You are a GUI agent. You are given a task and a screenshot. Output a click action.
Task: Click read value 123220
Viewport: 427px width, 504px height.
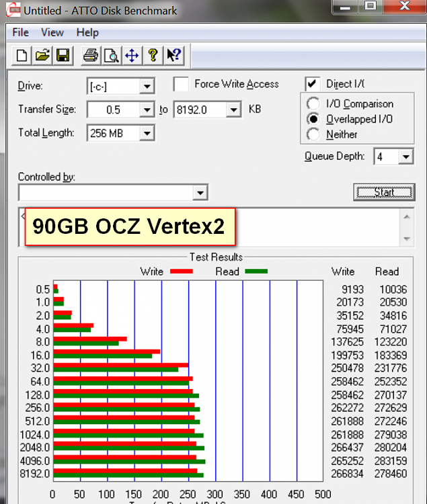(x=391, y=342)
